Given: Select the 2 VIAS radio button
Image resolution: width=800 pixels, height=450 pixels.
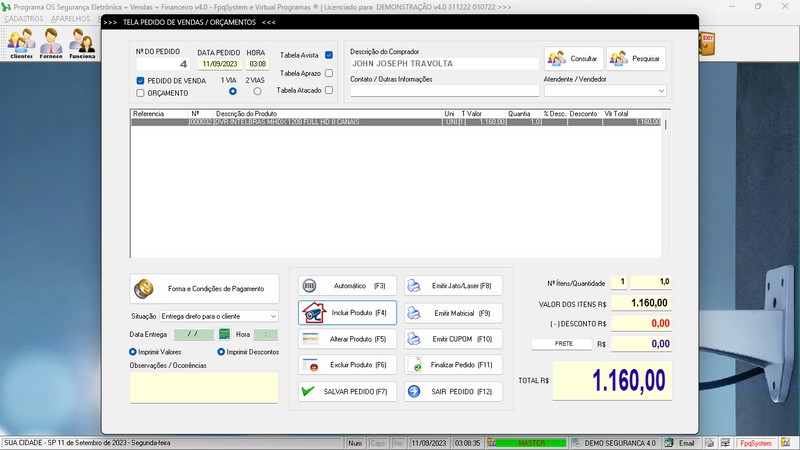Looking at the screenshot, I should tap(257, 91).
